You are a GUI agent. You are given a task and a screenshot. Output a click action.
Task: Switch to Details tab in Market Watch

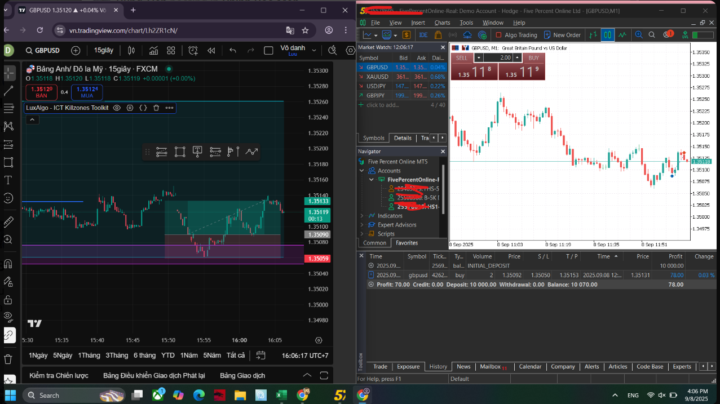pyautogui.click(x=403, y=138)
